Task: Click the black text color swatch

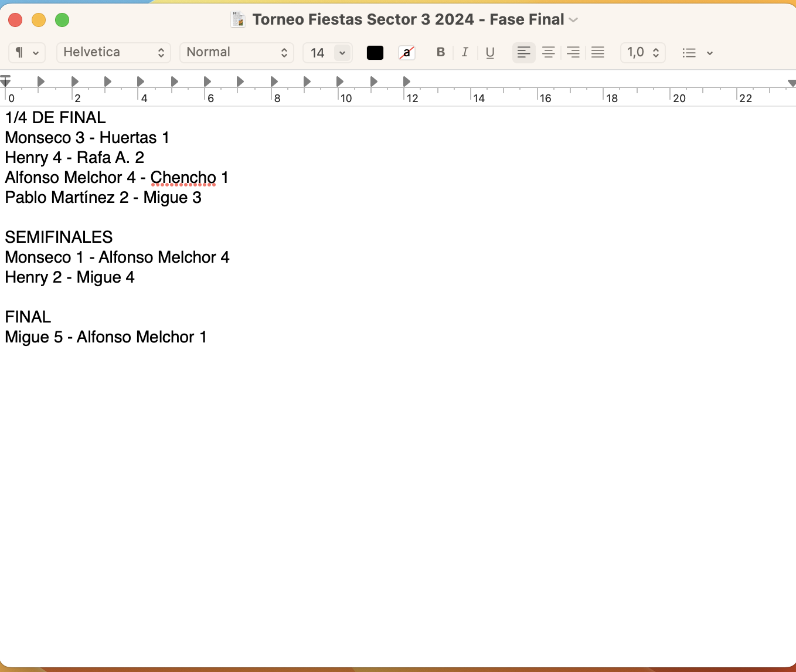Action: click(375, 53)
